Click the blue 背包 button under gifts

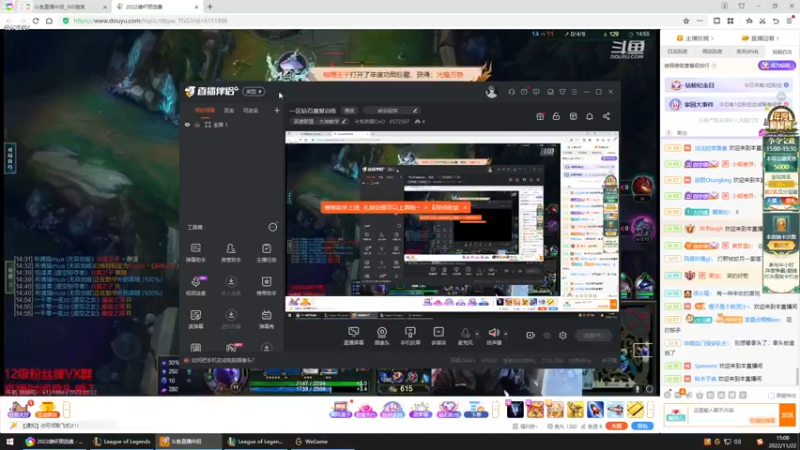642,426
